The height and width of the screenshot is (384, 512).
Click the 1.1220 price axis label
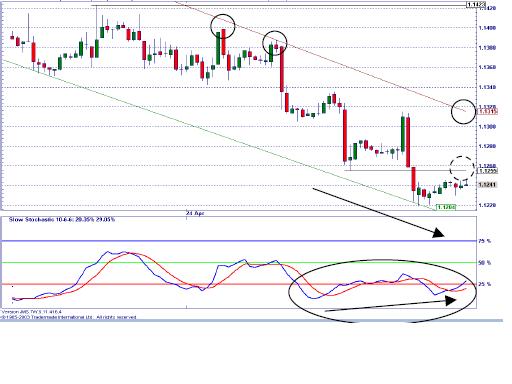click(x=487, y=205)
